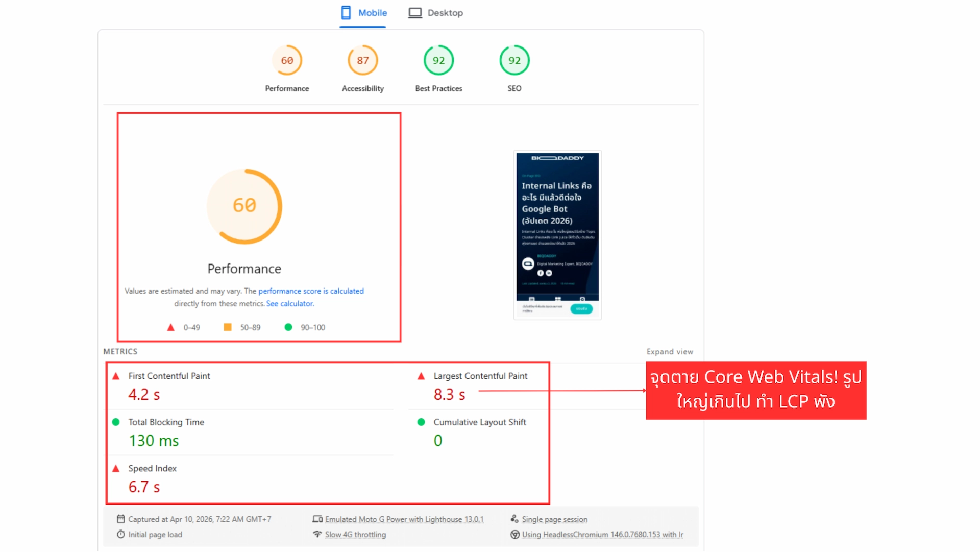Click the orange square 50–89 legend icon
Screen dimensions: 980x552
[x=228, y=327]
